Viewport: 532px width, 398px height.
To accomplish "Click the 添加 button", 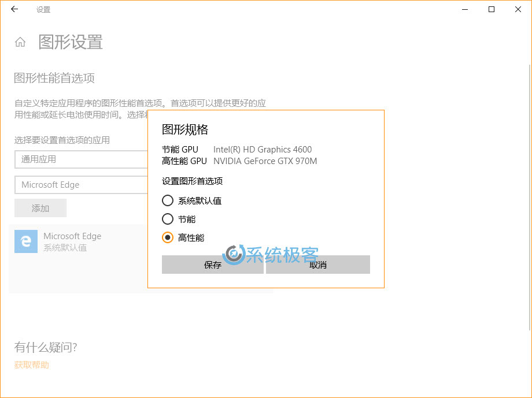I will (40, 208).
